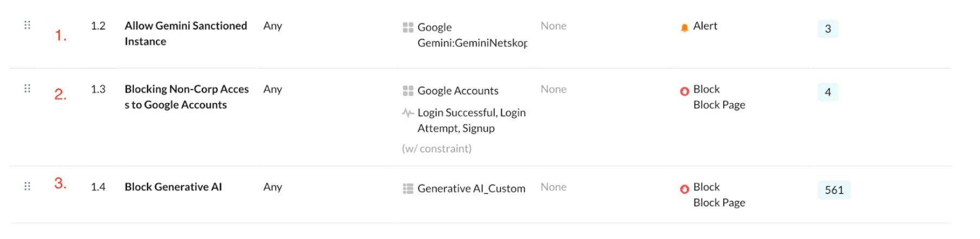Click the Google Accounts application icon

click(x=408, y=91)
